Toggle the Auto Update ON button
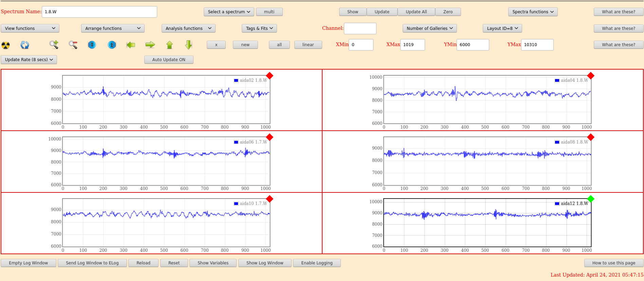This screenshot has width=644, height=281. pos(169,60)
